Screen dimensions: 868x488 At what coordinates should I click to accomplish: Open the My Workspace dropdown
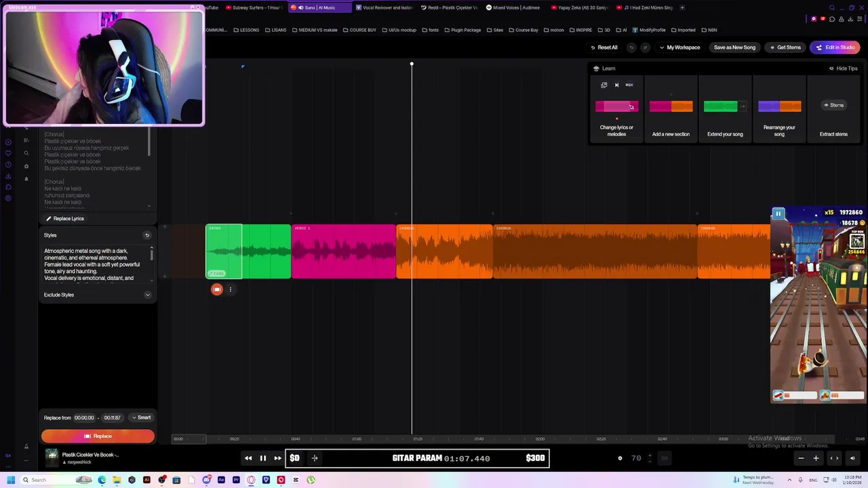point(679,47)
